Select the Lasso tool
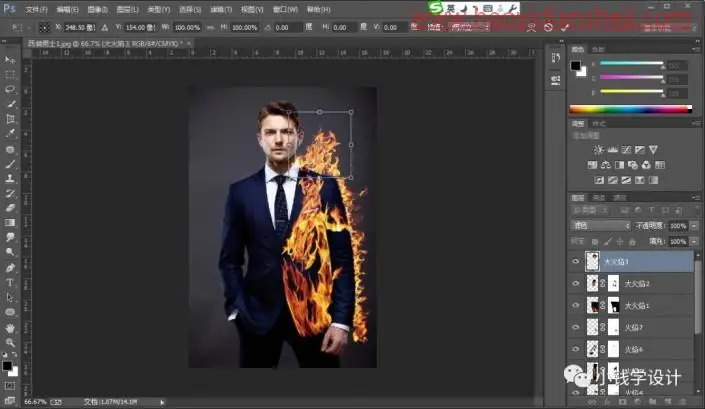 point(10,89)
